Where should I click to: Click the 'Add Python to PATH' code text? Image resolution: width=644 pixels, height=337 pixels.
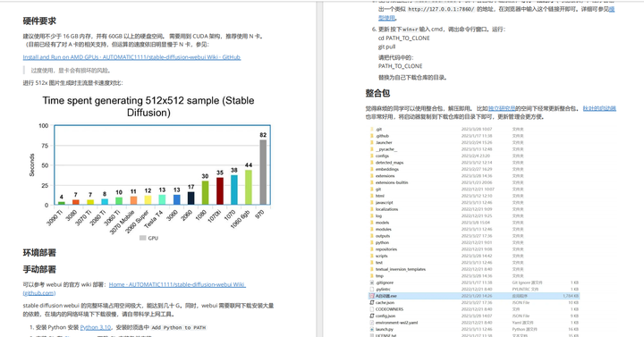[x=179, y=327]
